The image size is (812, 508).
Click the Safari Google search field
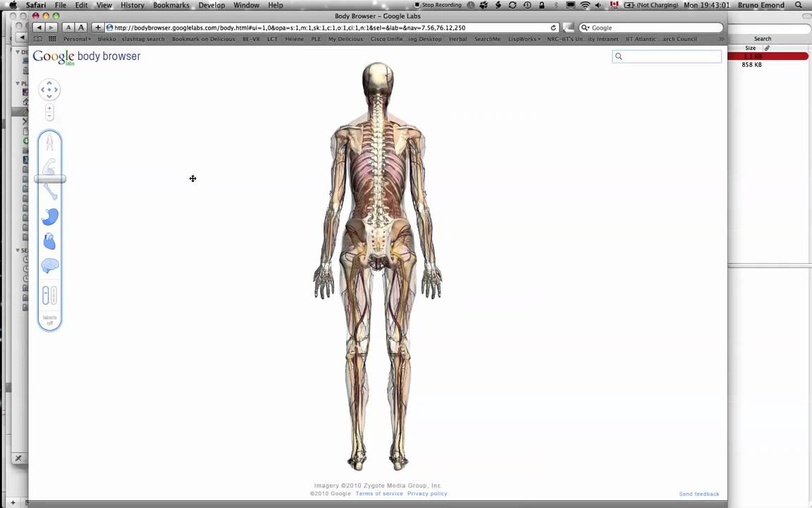[x=651, y=28]
